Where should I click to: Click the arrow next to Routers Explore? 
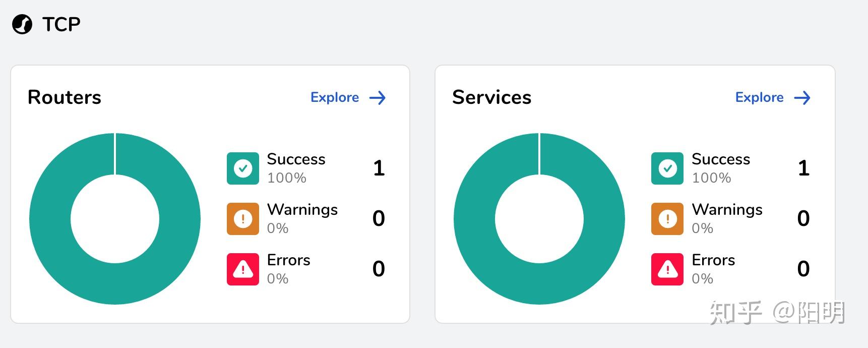point(378,98)
